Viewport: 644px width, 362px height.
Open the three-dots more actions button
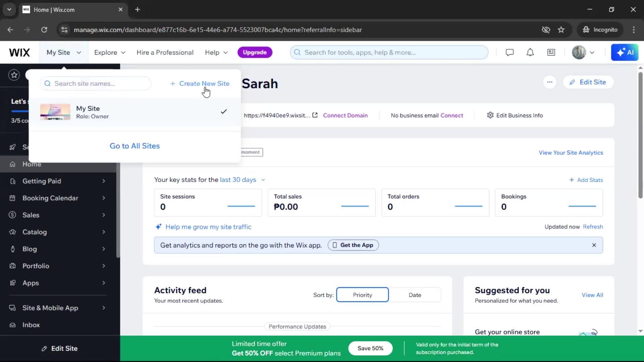click(x=549, y=82)
